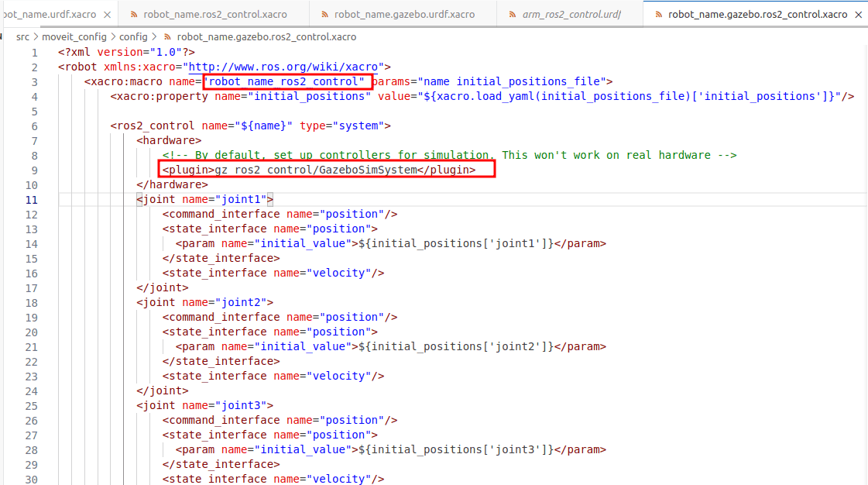
Task: Open the robot_name.gazebo.urdf.xacro tab
Action: pyautogui.click(x=404, y=15)
